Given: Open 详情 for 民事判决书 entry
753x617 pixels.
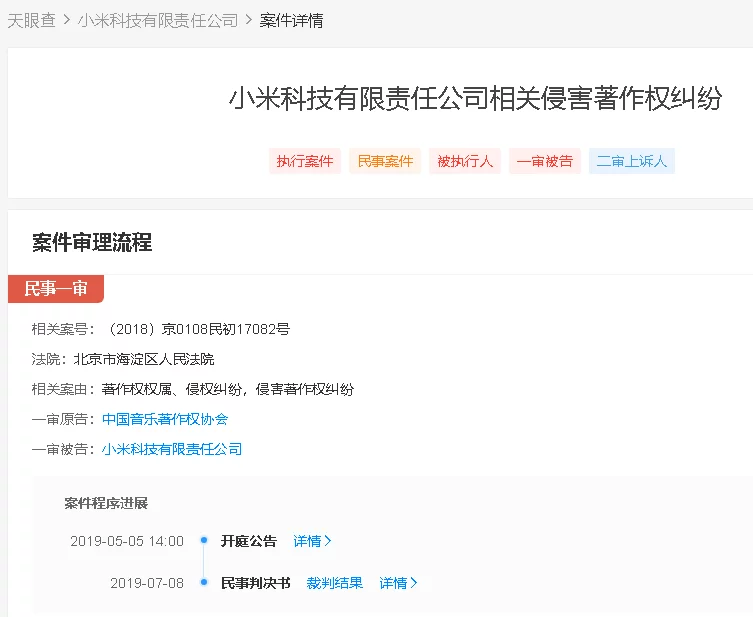Looking at the screenshot, I should (x=398, y=583).
